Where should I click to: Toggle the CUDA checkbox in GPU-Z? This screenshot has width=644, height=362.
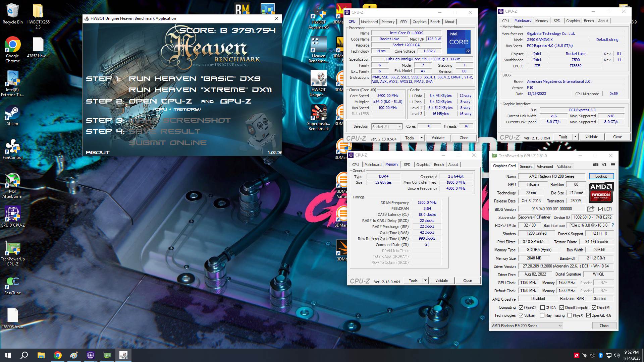point(542,307)
